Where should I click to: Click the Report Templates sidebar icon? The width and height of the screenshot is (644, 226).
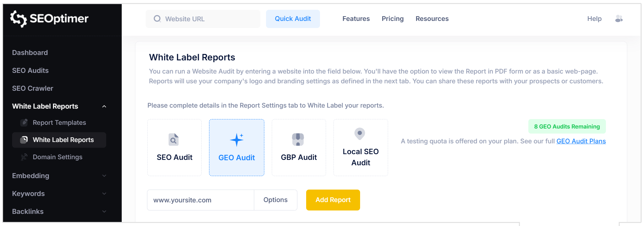(x=24, y=122)
